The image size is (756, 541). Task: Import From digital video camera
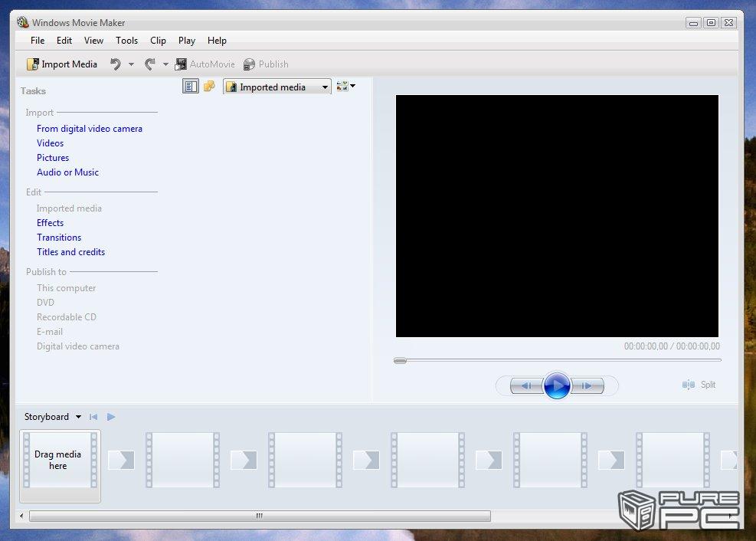pyautogui.click(x=90, y=129)
